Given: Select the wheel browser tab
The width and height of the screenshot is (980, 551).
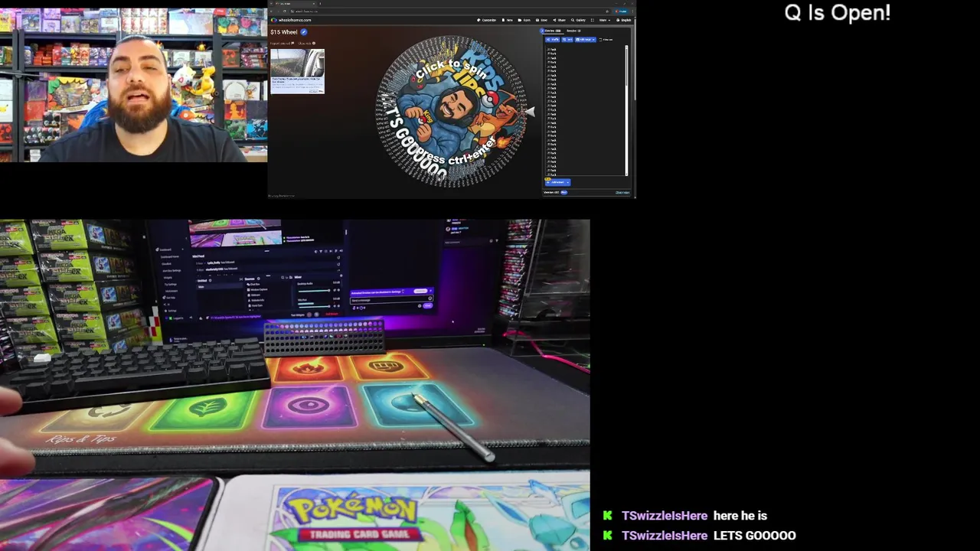Looking at the screenshot, I should pyautogui.click(x=295, y=4).
